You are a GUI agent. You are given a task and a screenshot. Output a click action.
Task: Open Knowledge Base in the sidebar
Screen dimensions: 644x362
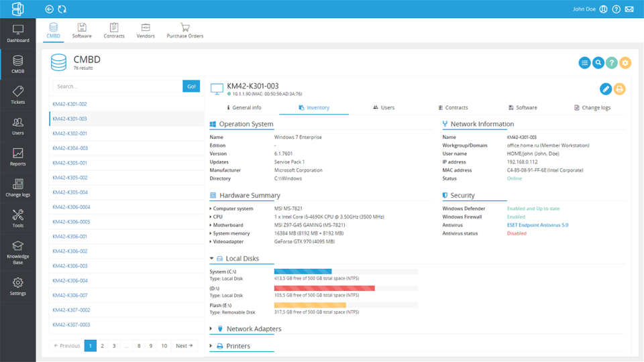click(x=17, y=253)
